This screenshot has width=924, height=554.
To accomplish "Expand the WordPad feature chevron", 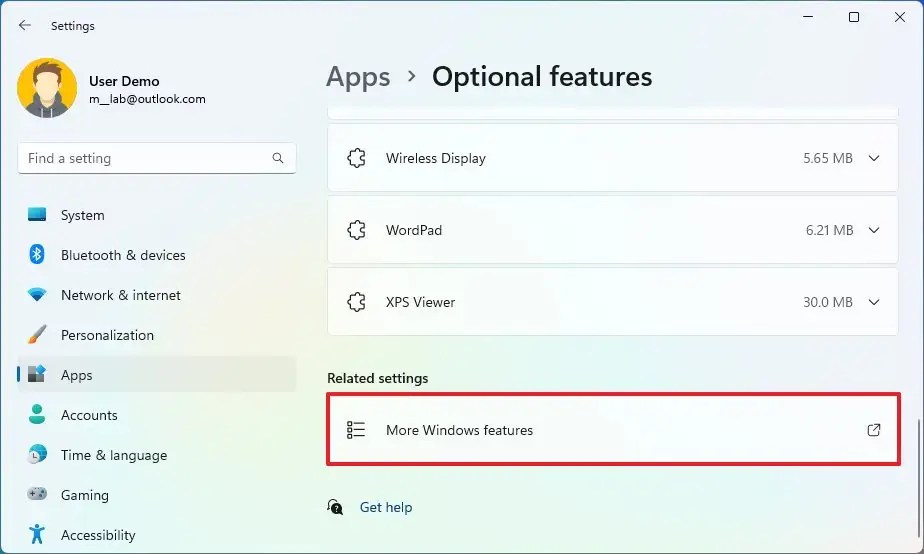I will pos(874,230).
